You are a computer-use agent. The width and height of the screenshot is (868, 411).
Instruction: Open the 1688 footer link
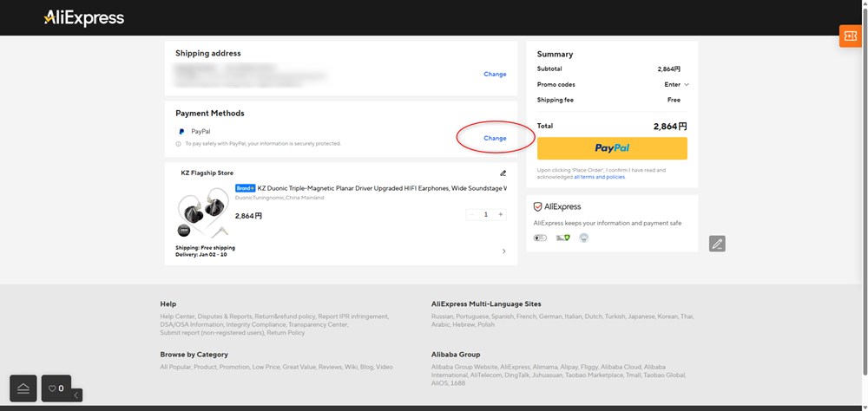click(457, 383)
